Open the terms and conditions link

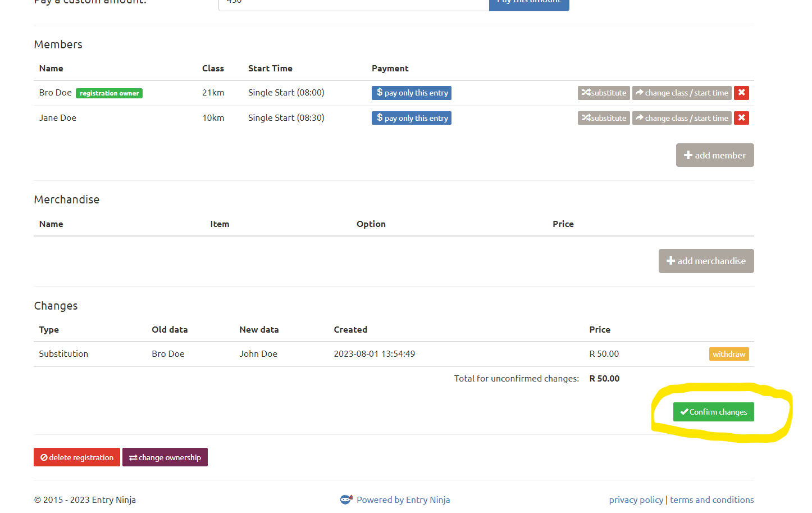tap(712, 500)
